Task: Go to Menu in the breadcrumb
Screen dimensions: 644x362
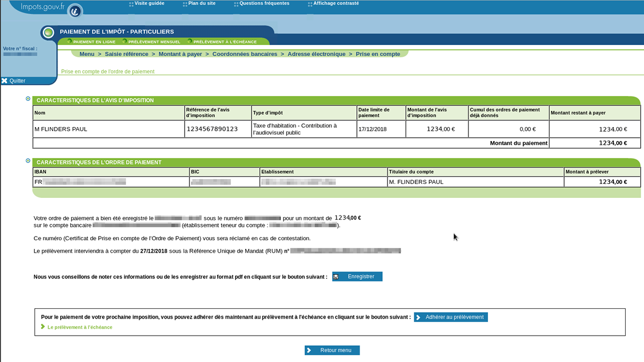Action: 87,54
